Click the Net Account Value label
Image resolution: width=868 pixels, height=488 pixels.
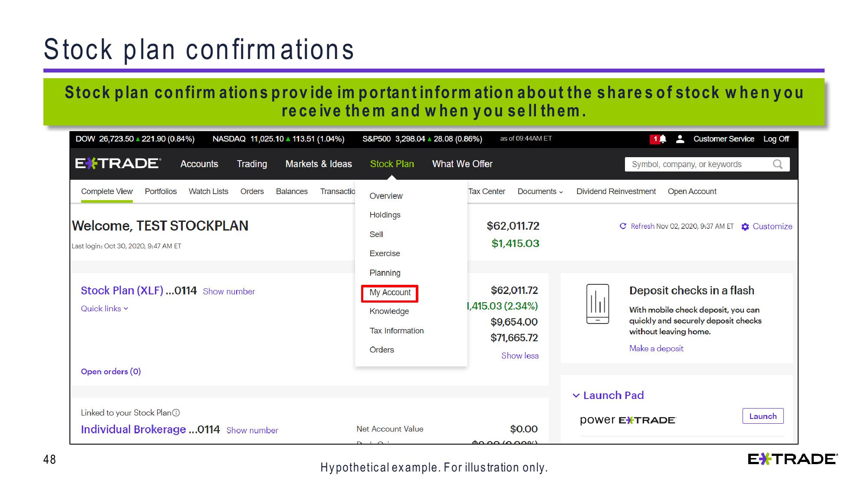(390, 429)
